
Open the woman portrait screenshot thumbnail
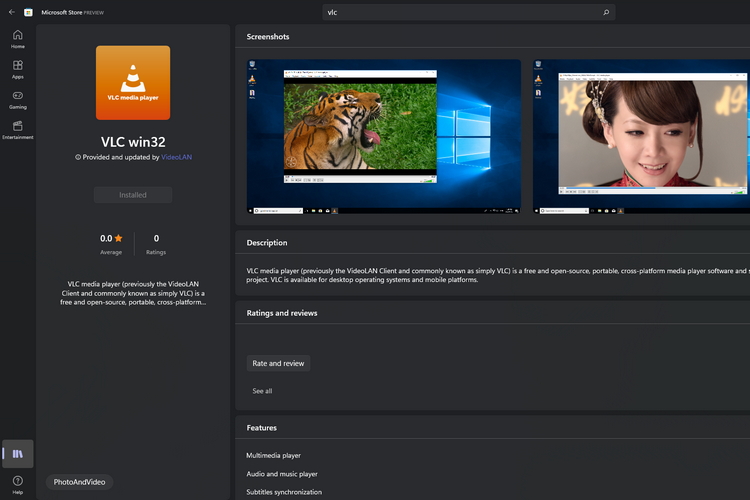click(x=641, y=136)
